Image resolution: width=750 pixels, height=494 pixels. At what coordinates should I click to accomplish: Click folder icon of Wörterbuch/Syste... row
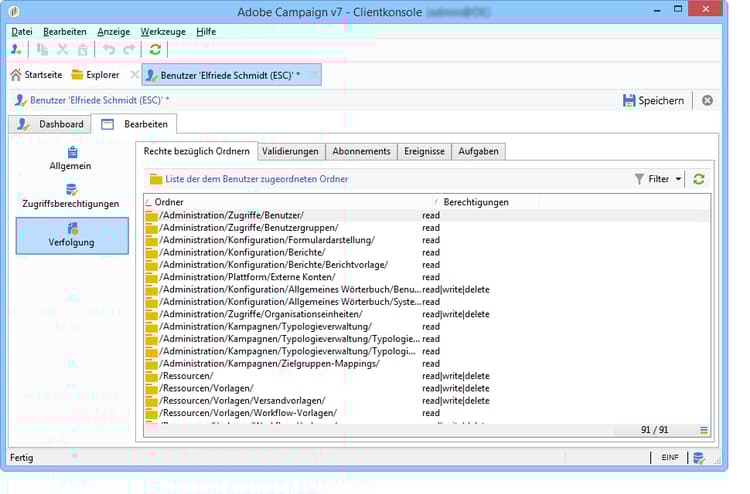click(151, 303)
